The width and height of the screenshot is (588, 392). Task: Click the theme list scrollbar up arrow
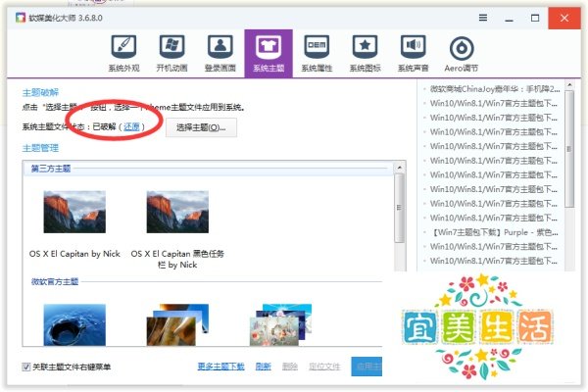pyautogui.click(x=400, y=168)
